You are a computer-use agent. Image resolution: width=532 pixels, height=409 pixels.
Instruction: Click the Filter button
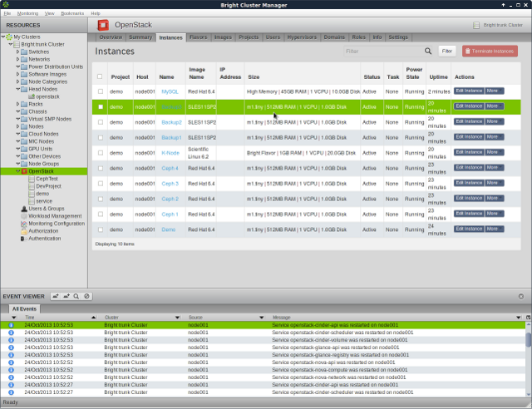(447, 51)
